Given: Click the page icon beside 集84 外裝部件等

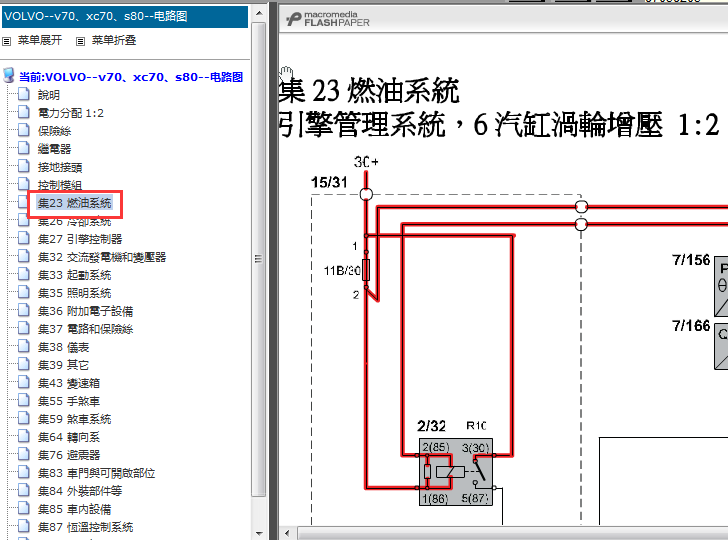Looking at the screenshot, I should [x=24, y=490].
